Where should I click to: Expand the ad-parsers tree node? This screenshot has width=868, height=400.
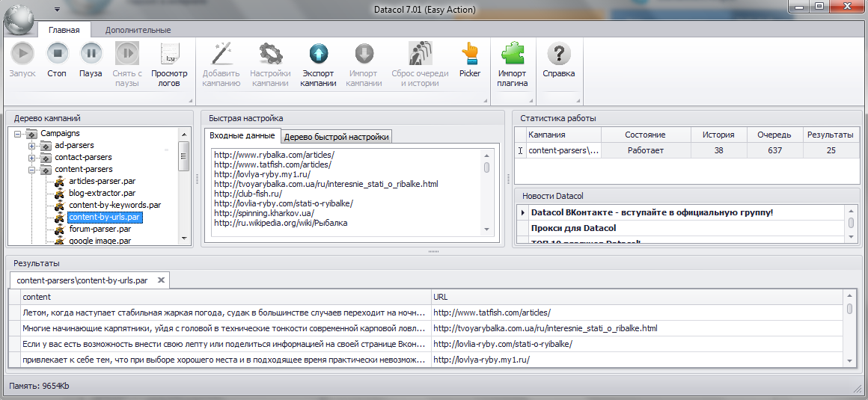pyautogui.click(x=32, y=146)
